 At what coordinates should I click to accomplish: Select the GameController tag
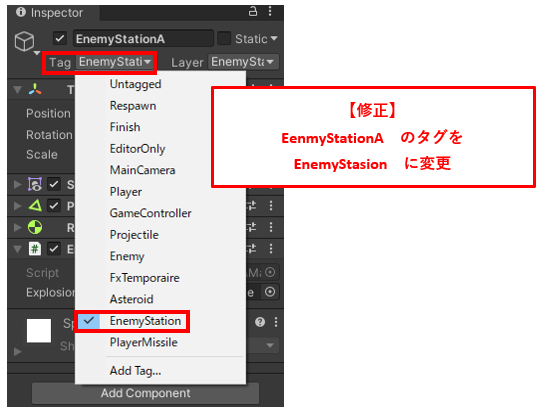click(160, 213)
